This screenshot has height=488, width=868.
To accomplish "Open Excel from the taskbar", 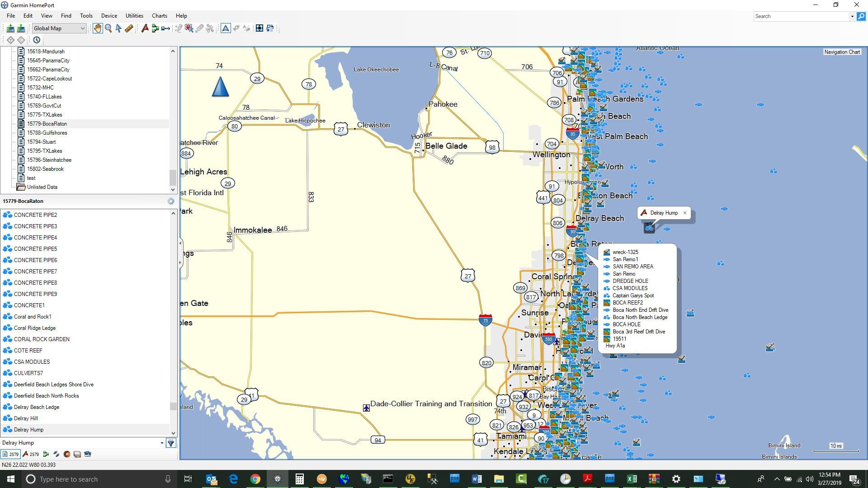I will point(632,479).
